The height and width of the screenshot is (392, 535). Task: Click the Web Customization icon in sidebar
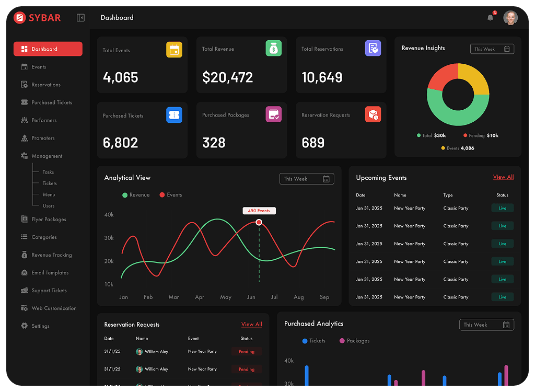click(x=24, y=308)
